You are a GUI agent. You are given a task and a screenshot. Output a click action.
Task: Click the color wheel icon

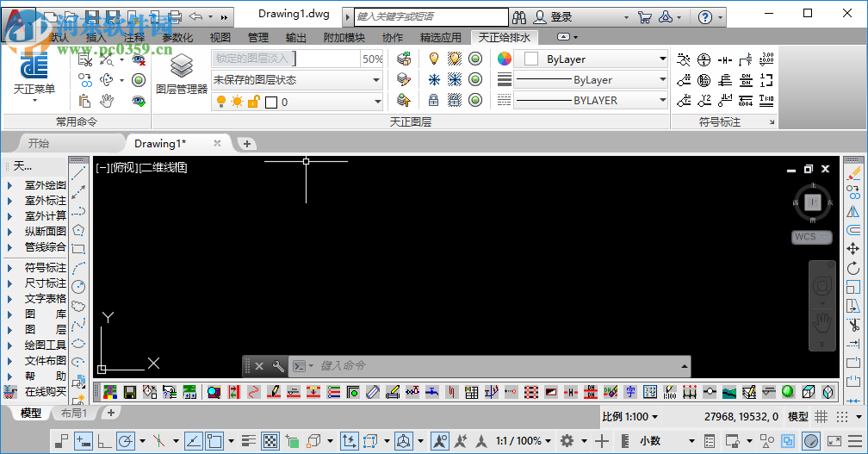[x=505, y=59]
